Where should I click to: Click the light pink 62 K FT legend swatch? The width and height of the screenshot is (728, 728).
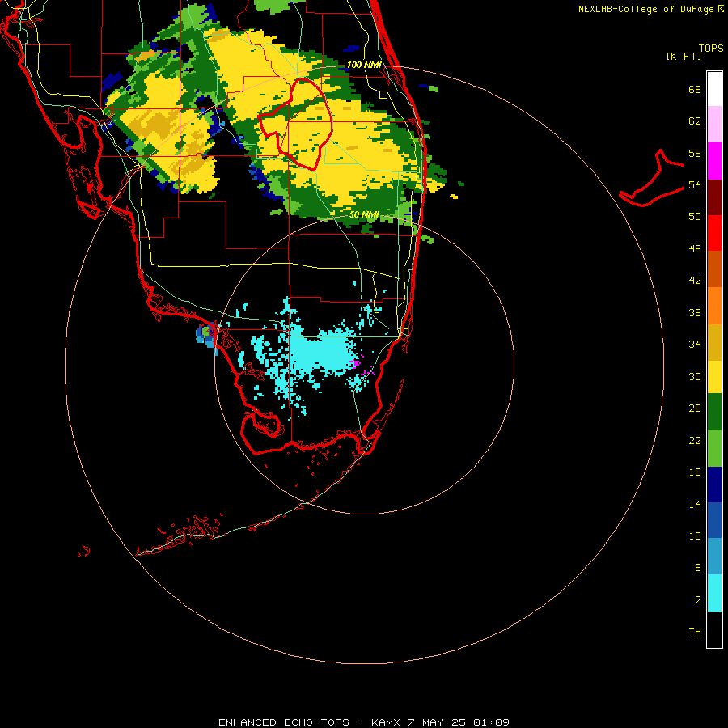click(x=714, y=125)
